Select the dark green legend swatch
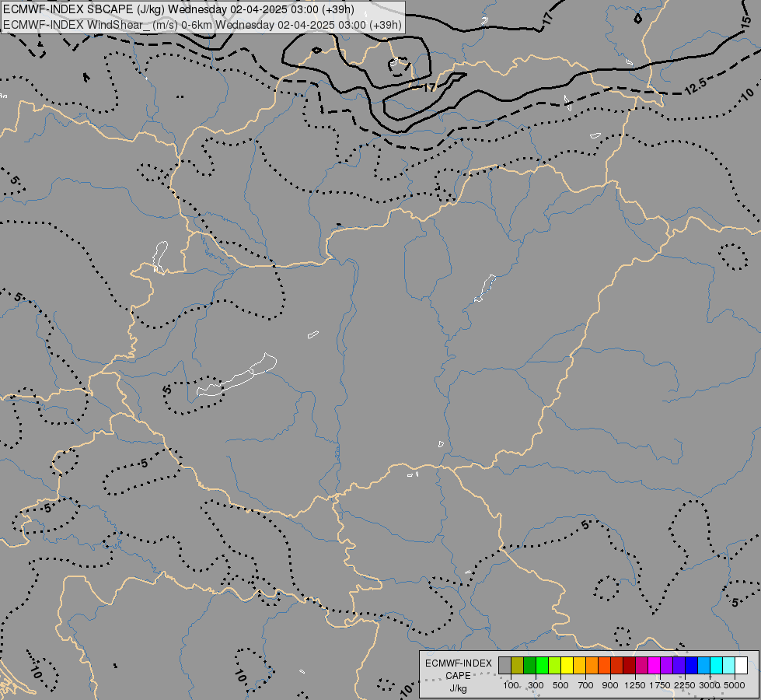Screen dimensions: 761x700 [x=530, y=665]
